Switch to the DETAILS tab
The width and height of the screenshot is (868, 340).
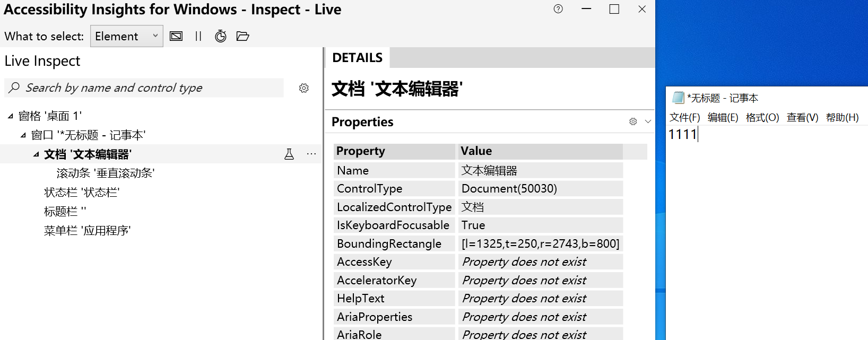[x=357, y=58]
